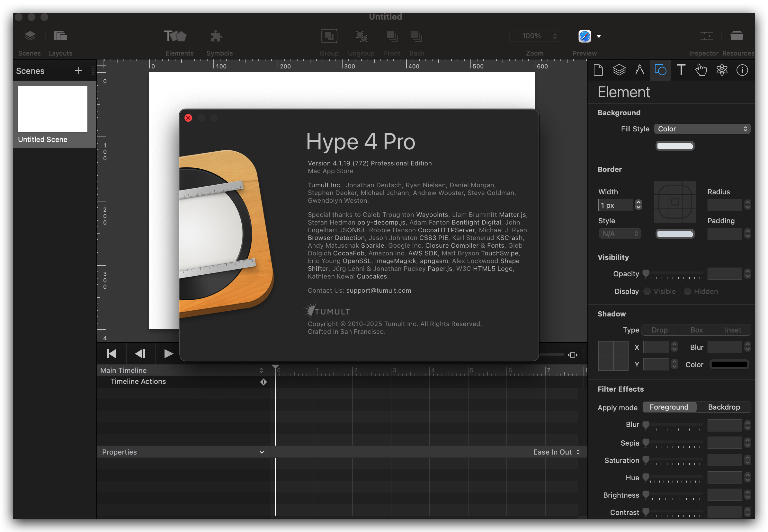The width and height of the screenshot is (768, 532).
Task: Expand the Main Timeline selector
Action: [x=261, y=370]
